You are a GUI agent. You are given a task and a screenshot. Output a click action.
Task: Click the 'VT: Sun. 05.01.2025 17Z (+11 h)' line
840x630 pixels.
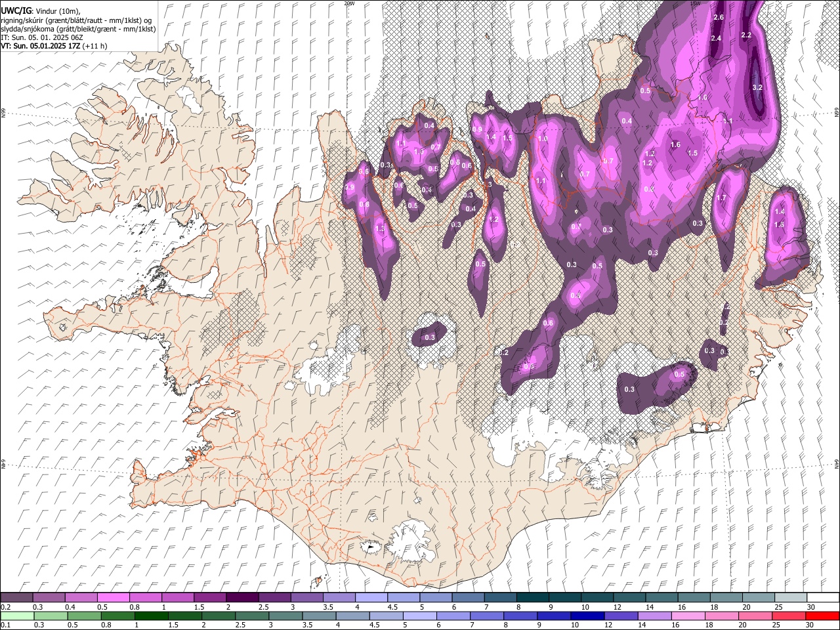pyautogui.click(x=54, y=46)
